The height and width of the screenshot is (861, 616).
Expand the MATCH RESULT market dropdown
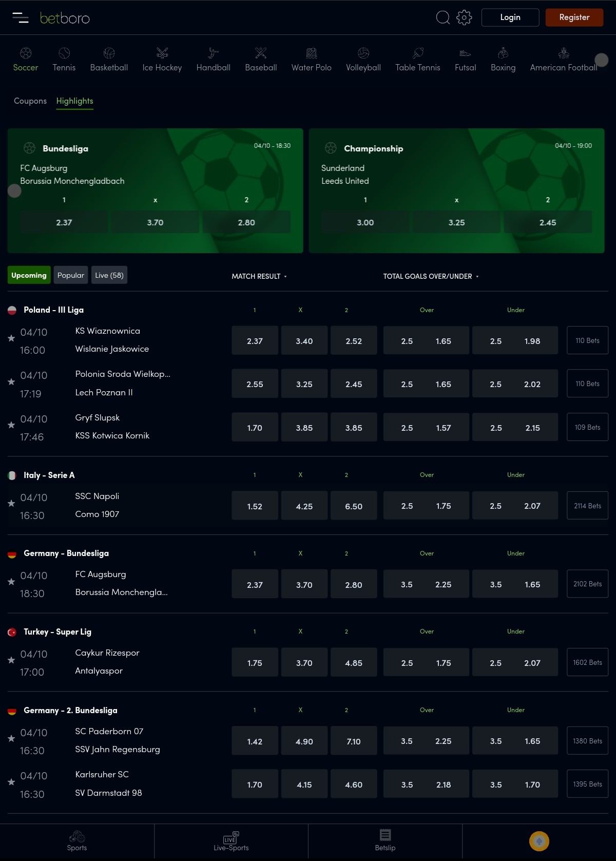tap(259, 276)
